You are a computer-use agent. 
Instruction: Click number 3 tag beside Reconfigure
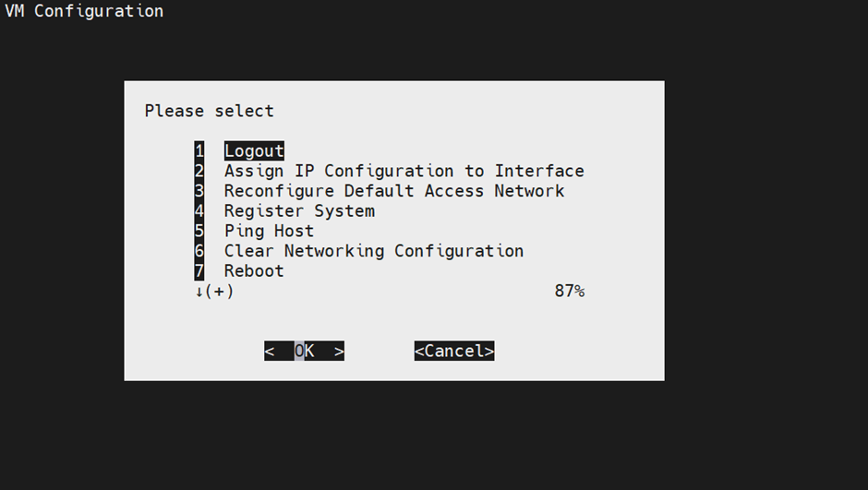pyautogui.click(x=199, y=191)
